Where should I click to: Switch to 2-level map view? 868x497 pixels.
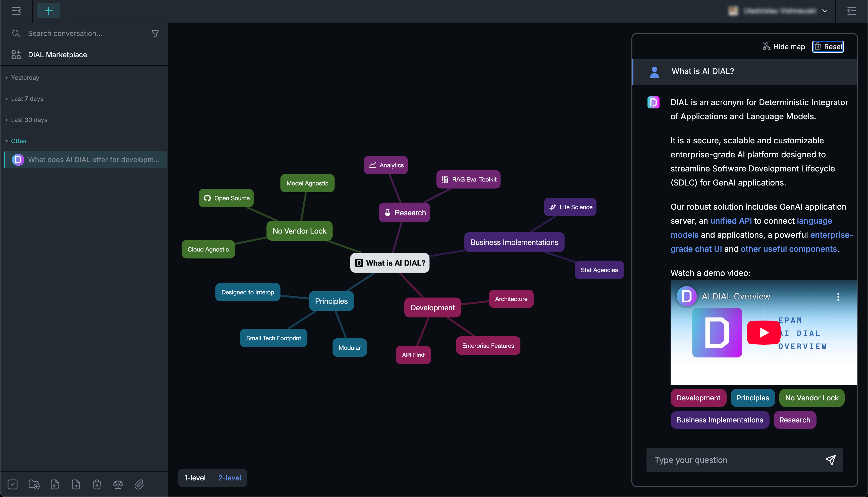point(230,477)
